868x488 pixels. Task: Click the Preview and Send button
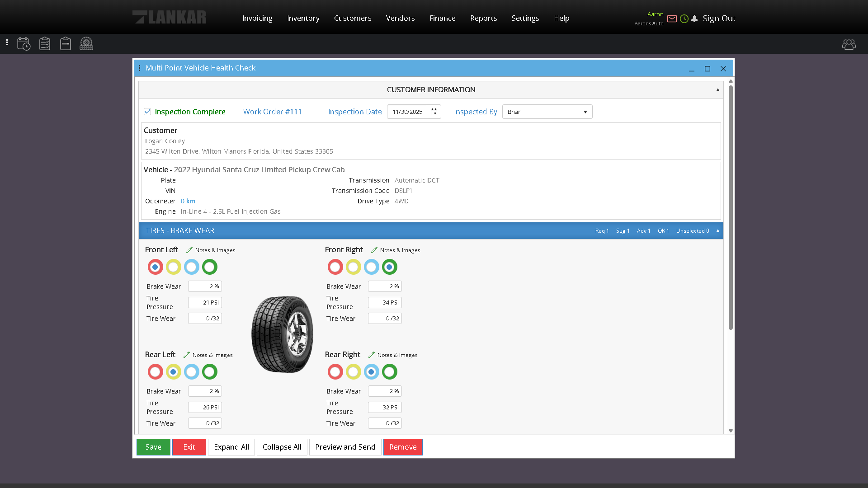click(x=345, y=447)
